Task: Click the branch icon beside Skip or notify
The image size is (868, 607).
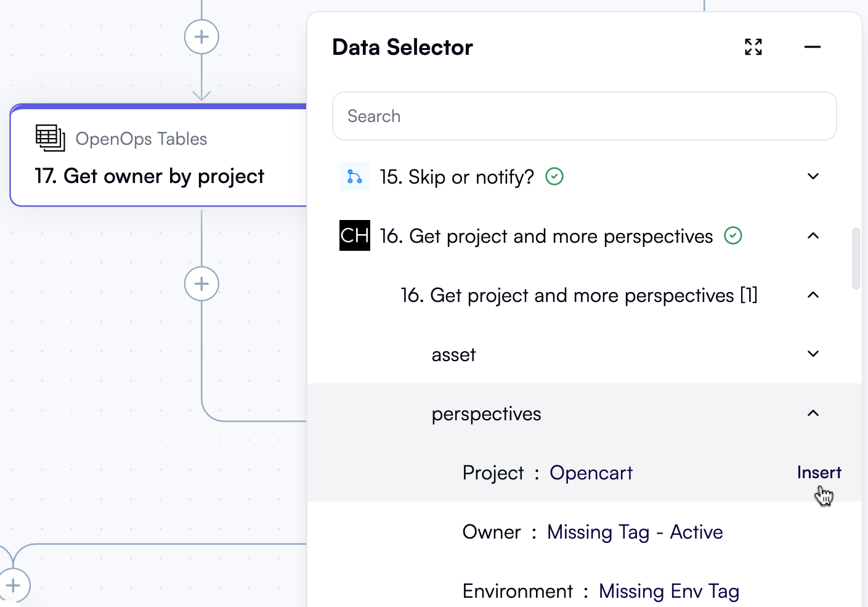Action: [x=354, y=176]
